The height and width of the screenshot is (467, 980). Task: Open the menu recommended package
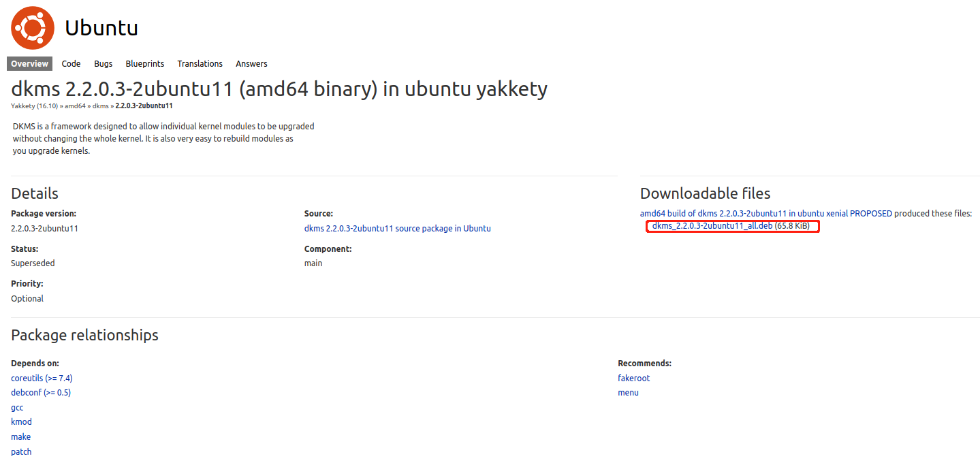point(628,393)
